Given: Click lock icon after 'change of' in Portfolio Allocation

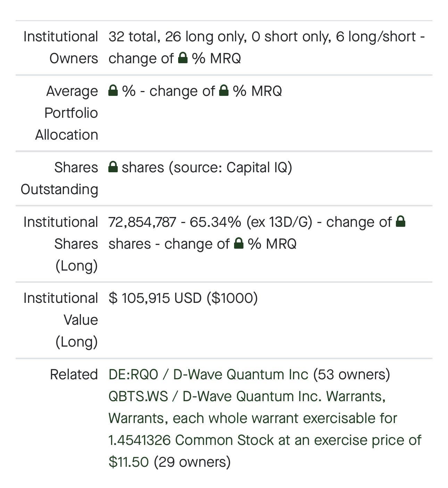Looking at the screenshot, I should 224,90.
